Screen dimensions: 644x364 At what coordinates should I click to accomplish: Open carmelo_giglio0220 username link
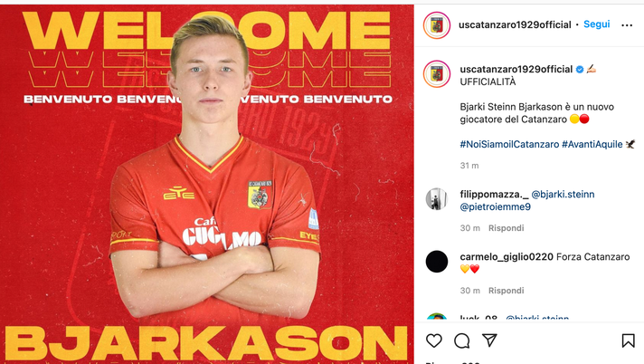(507, 256)
